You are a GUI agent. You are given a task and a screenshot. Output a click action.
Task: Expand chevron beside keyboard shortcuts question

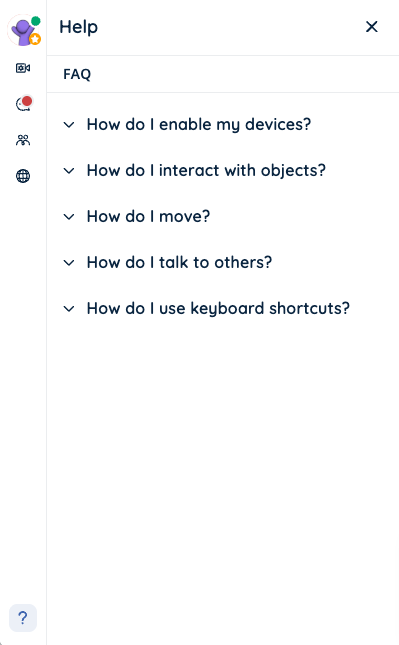point(69,309)
